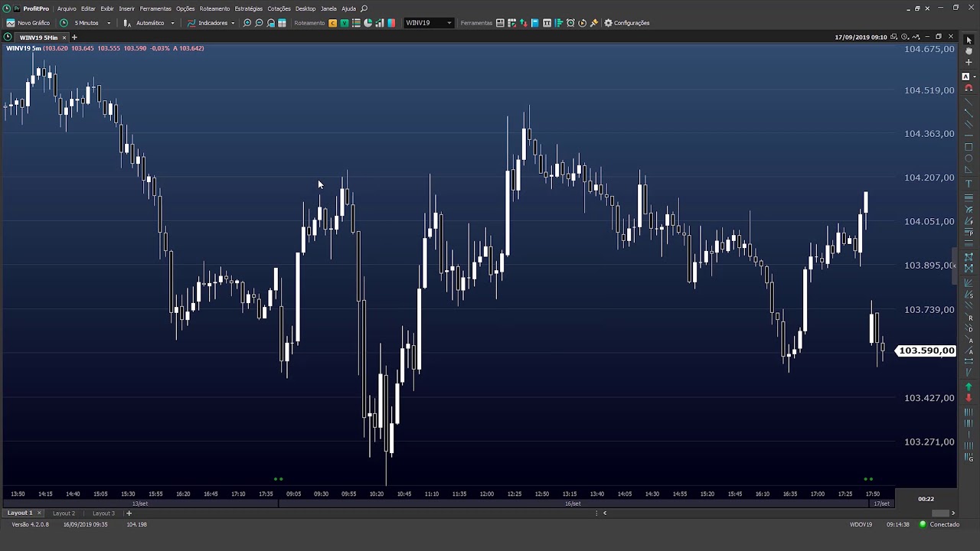Select the circle drawing tool
This screenshot has height=551, width=980.
[969, 158]
